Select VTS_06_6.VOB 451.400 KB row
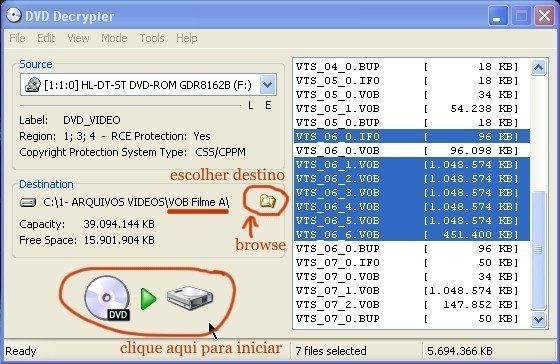The width and height of the screenshot is (560, 364). [x=411, y=234]
